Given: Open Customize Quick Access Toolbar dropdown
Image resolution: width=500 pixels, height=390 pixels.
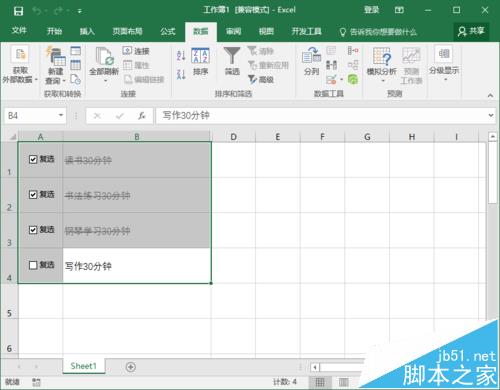Looking at the screenshot, I should point(80,11).
